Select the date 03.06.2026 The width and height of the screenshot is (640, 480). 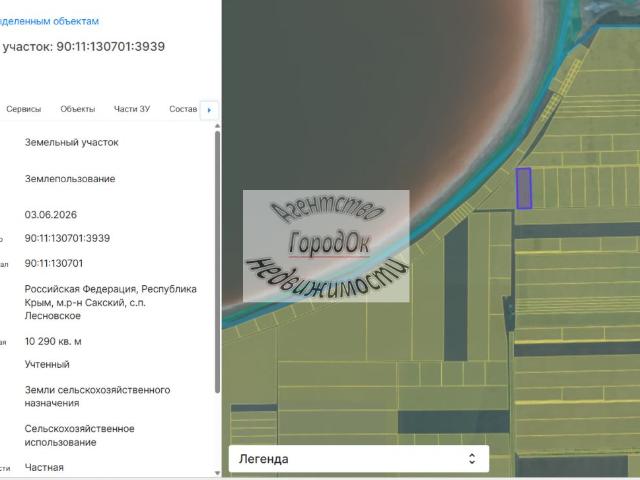pyautogui.click(x=51, y=215)
